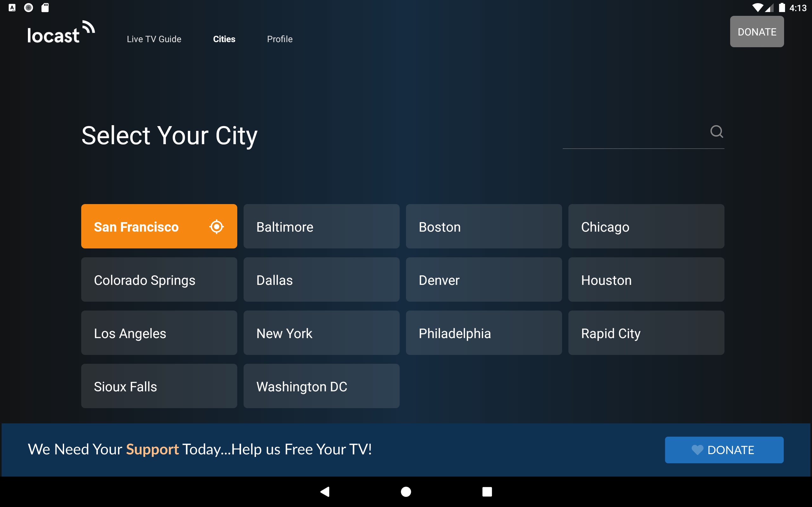
Task: Select Washington DC from the cities
Action: tap(321, 386)
